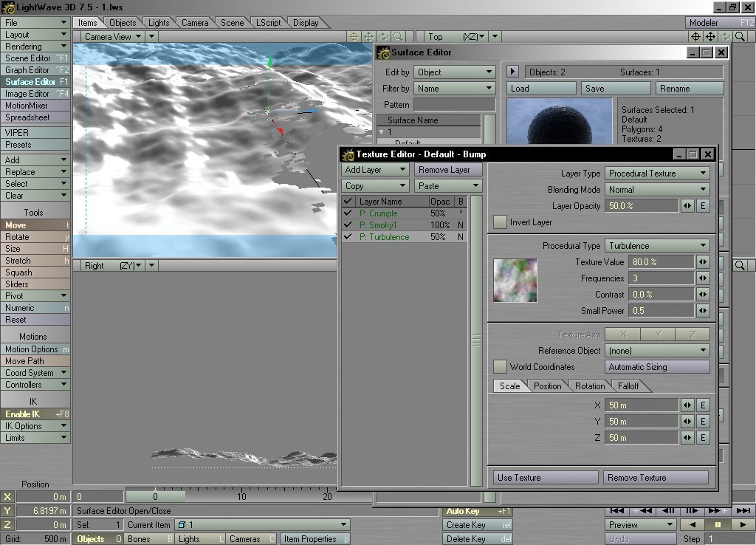Image resolution: width=756 pixels, height=545 pixels.
Task: Open the Add Layer dropdown
Action: pyautogui.click(x=375, y=170)
